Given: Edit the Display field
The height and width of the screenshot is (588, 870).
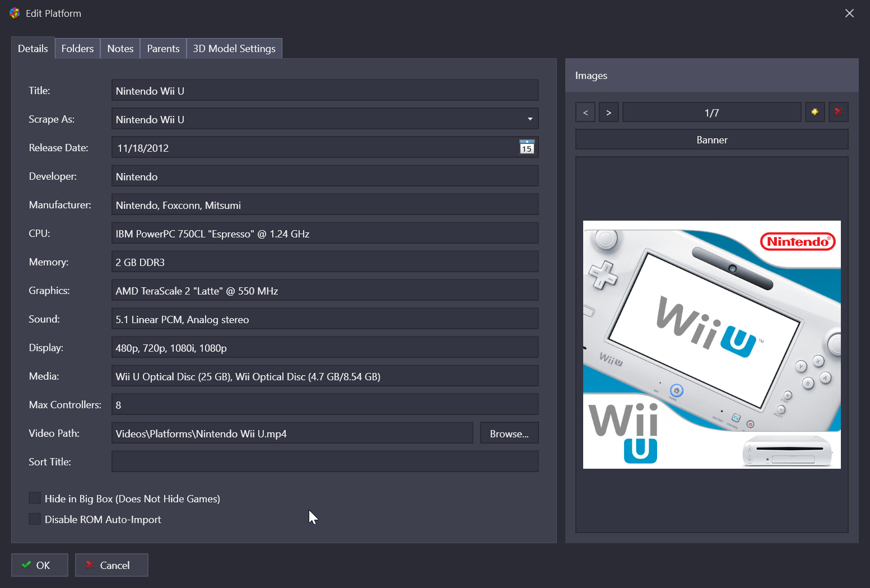Looking at the screenshot, I should (x=325, y=347).
